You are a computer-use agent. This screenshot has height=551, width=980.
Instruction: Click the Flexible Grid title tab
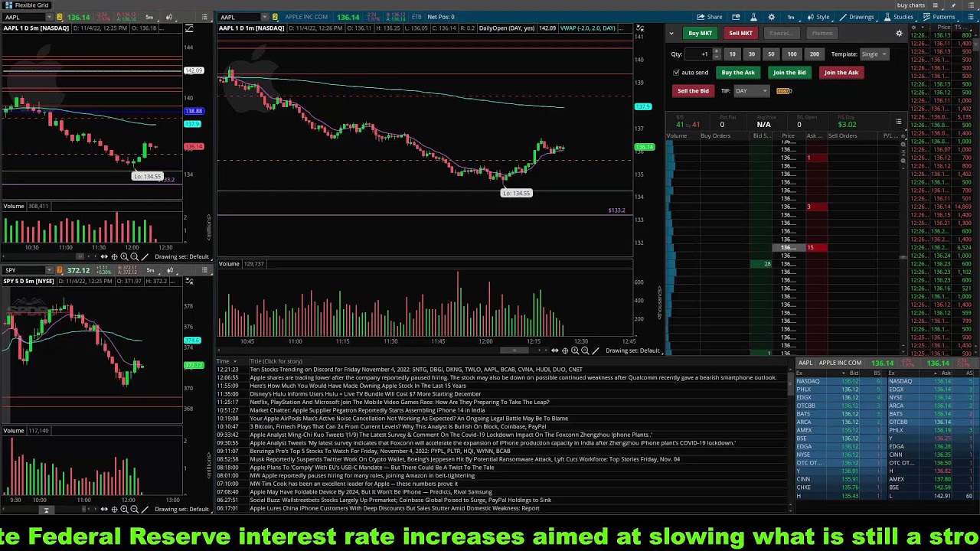(28, 5)
